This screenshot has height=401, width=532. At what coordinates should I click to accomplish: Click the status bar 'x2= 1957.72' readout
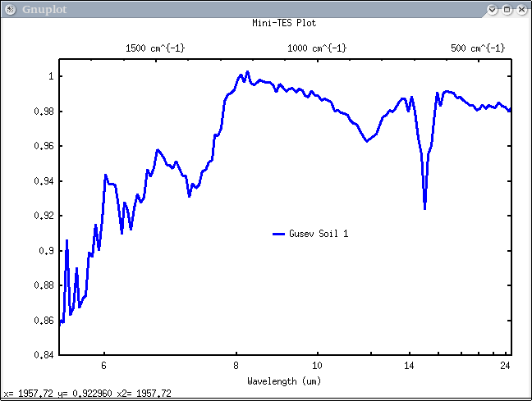[x=144, y=394]
